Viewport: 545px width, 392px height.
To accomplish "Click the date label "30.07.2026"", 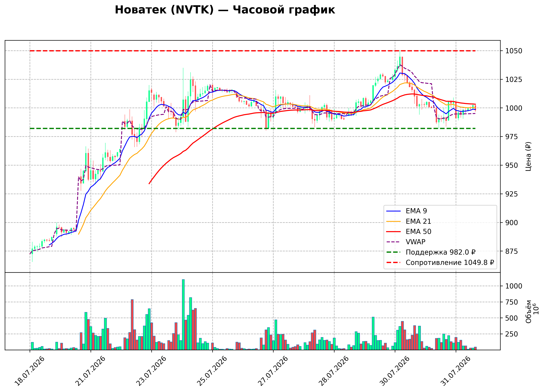I will coord(395,371).
